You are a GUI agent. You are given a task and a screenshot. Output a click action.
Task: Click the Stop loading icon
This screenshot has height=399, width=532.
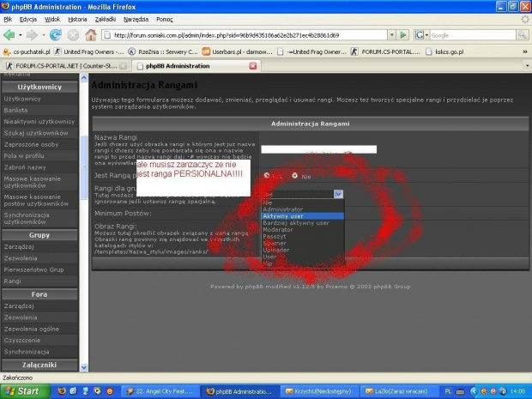coord(73,35)
